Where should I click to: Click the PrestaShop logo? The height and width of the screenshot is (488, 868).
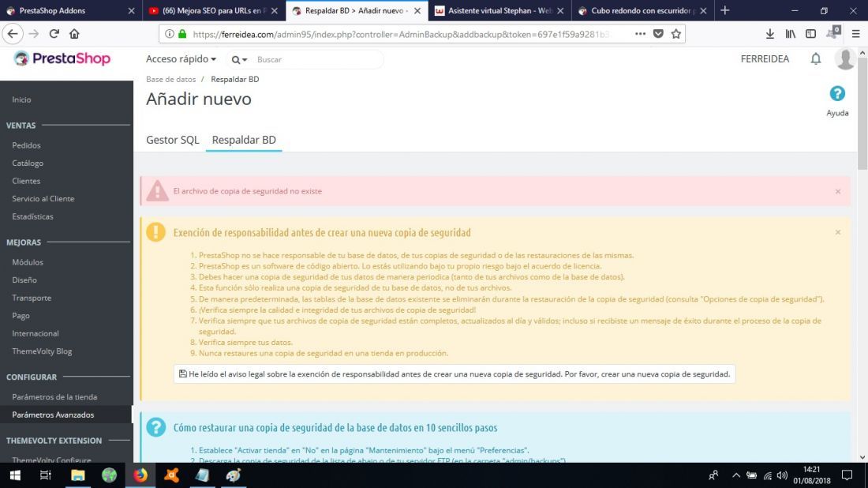(62, 58)
